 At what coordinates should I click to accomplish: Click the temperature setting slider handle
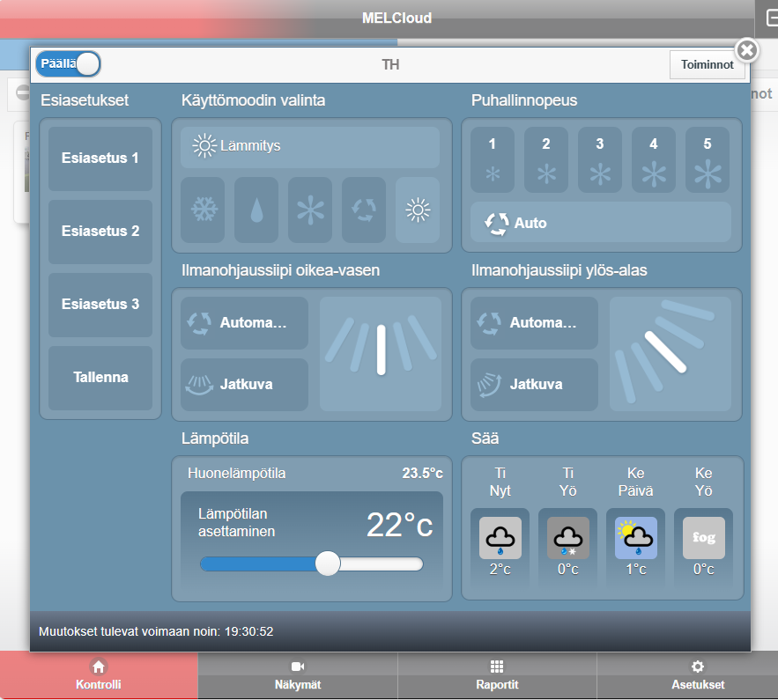328,564
